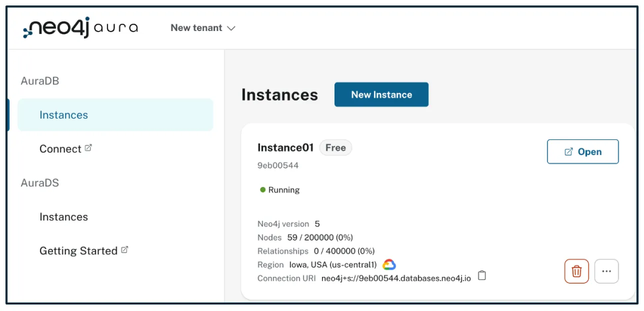644x311 pixels.
Task: Click the external link icon beside Connect
Action: click(88, 148)
